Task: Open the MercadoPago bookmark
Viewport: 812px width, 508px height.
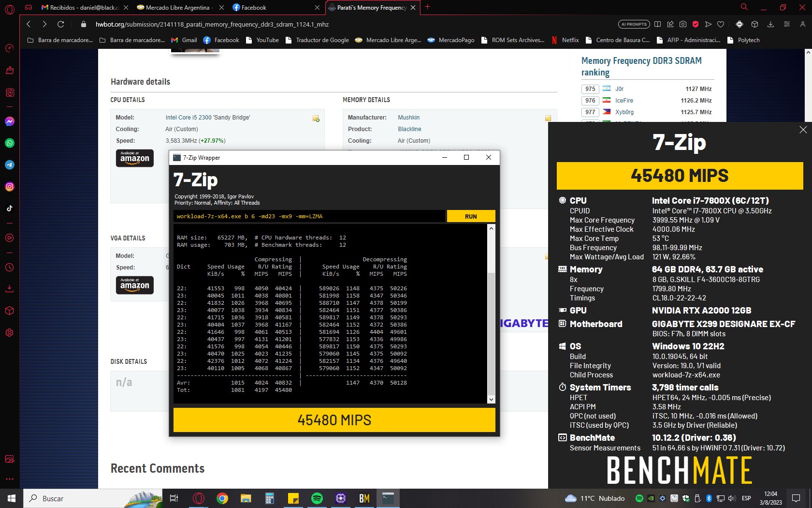Action: (x=451, y=40)
